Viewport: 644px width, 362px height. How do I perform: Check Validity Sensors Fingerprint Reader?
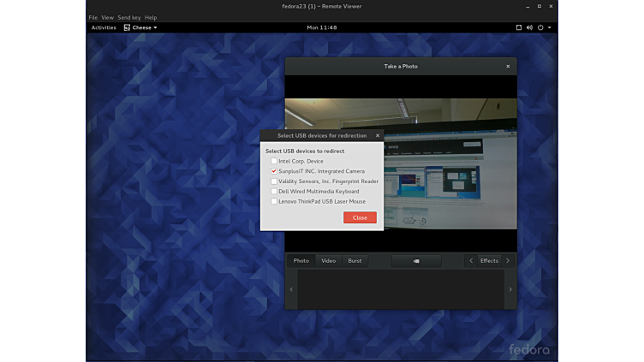point(274,181)
